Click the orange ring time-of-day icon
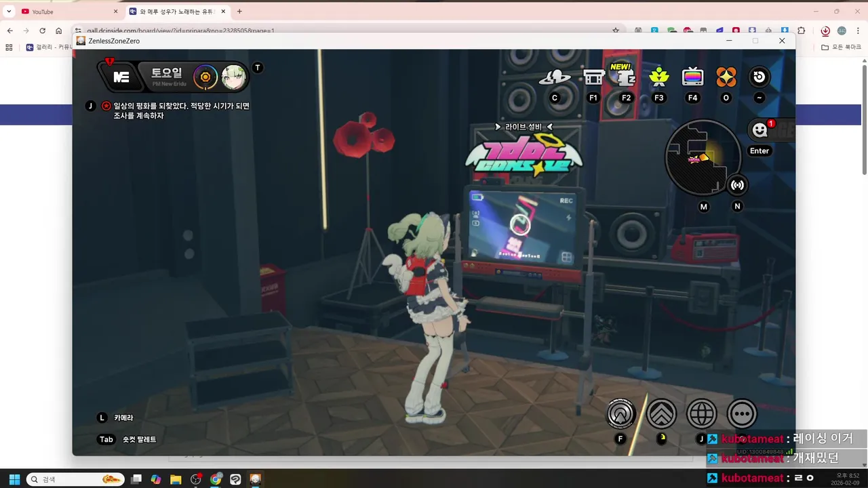Image resolution: width=868 pixels, height=488 pixels. click(205, 77)
